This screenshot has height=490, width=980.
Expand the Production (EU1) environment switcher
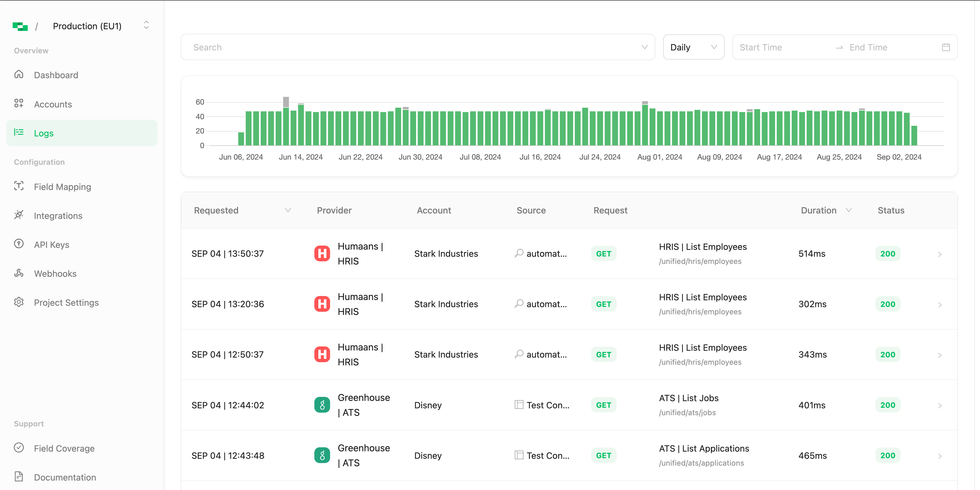click(146, 26)
